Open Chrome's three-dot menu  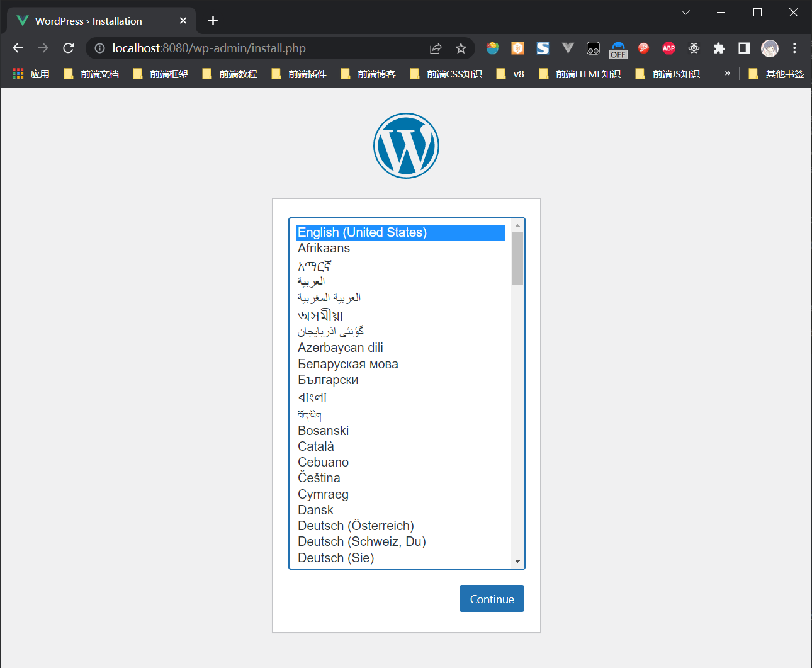[x=794, y=48]
